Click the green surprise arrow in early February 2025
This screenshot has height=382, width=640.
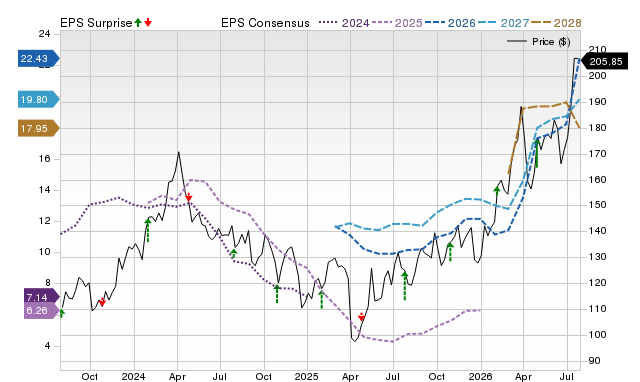322,299
